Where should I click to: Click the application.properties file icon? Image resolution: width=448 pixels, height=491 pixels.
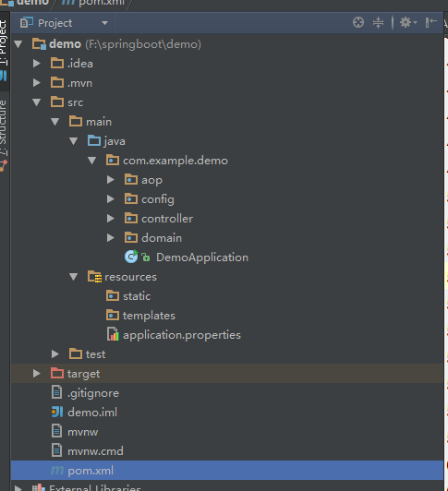(113, 334)
